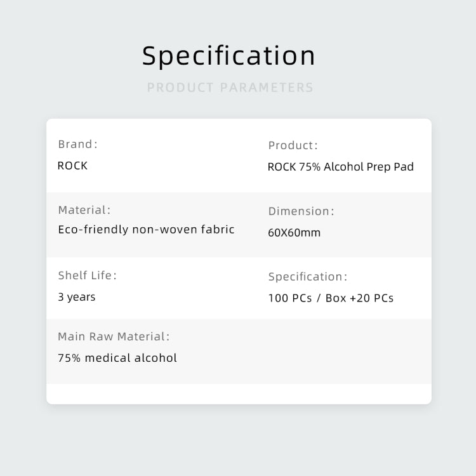Click 100 PCs / Box +20 PCs text
The image size is (476, 476).
(x=331, y=298)
